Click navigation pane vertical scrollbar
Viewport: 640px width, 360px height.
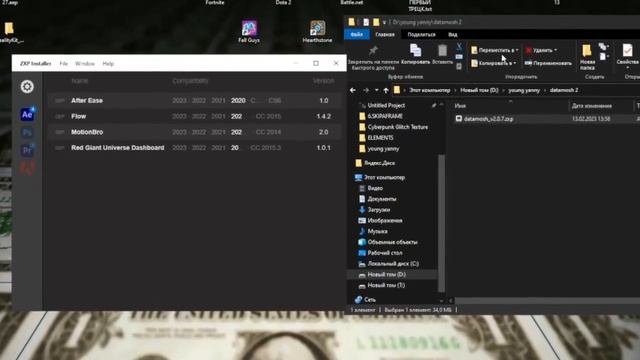coord(441,222)
